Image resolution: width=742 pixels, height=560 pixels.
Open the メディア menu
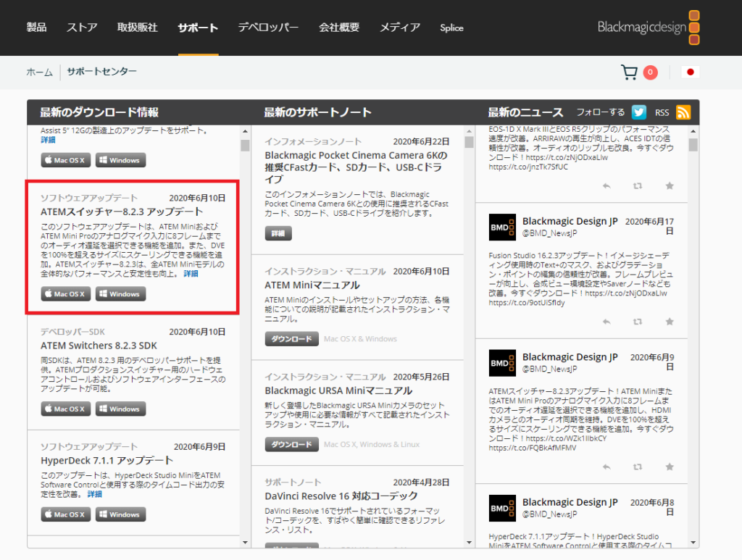pyautogui.click(x=400, y=28)
